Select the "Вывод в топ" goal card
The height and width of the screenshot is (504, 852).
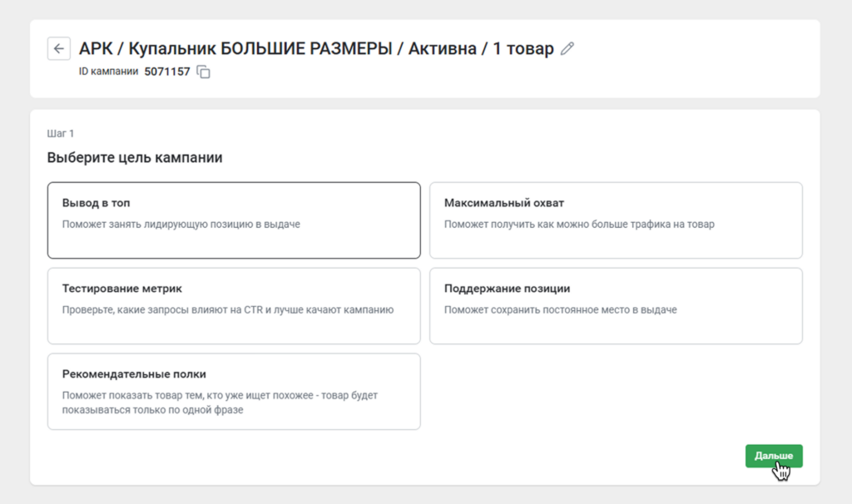233,218
